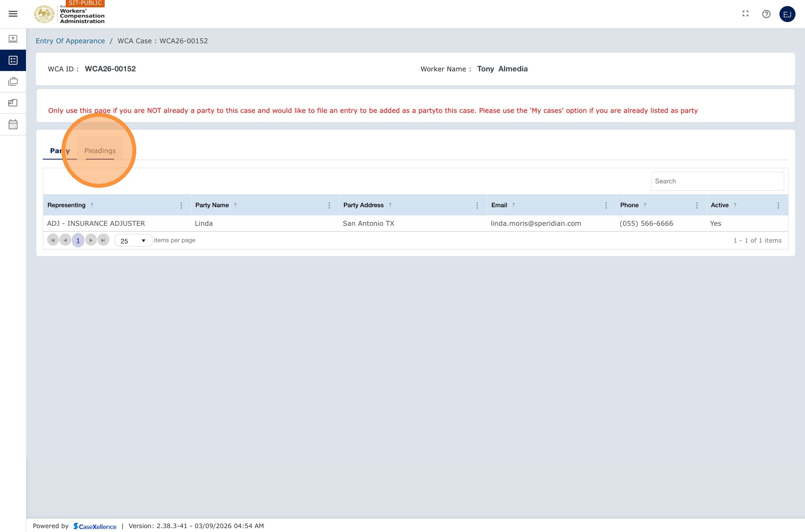Select page 1 in pager

tap(78, 240)
